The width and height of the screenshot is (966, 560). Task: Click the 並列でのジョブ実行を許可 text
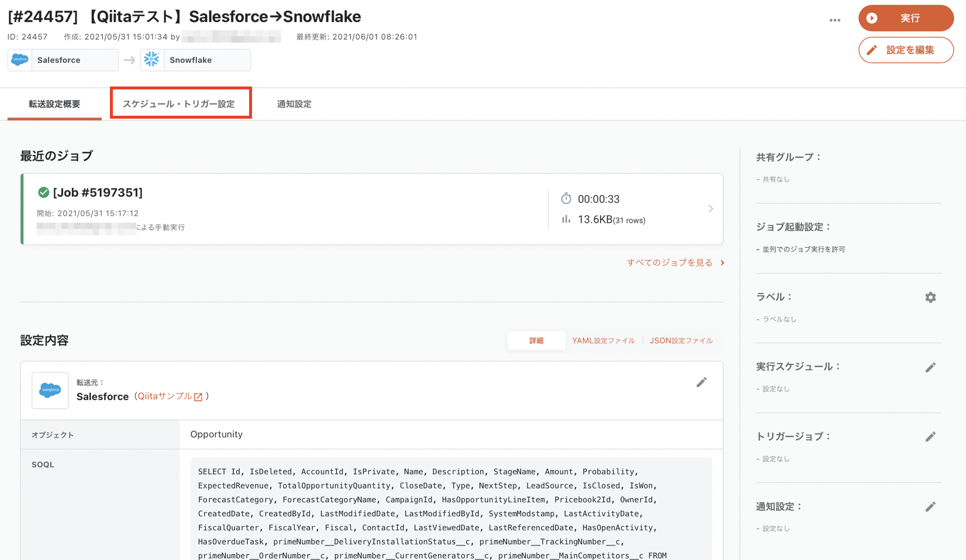pyautogui.click(x=803, y=250)
